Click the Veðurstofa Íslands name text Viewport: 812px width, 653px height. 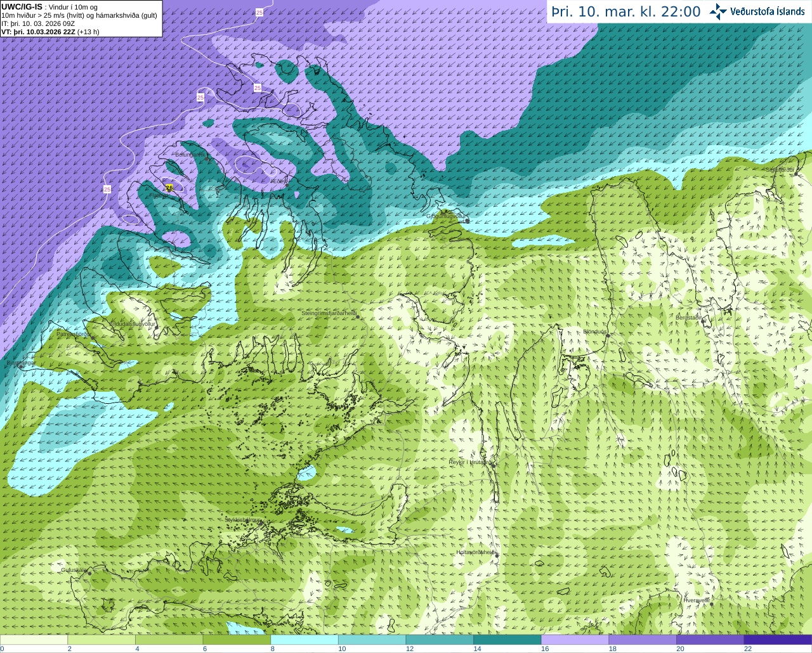coord(768,11)
